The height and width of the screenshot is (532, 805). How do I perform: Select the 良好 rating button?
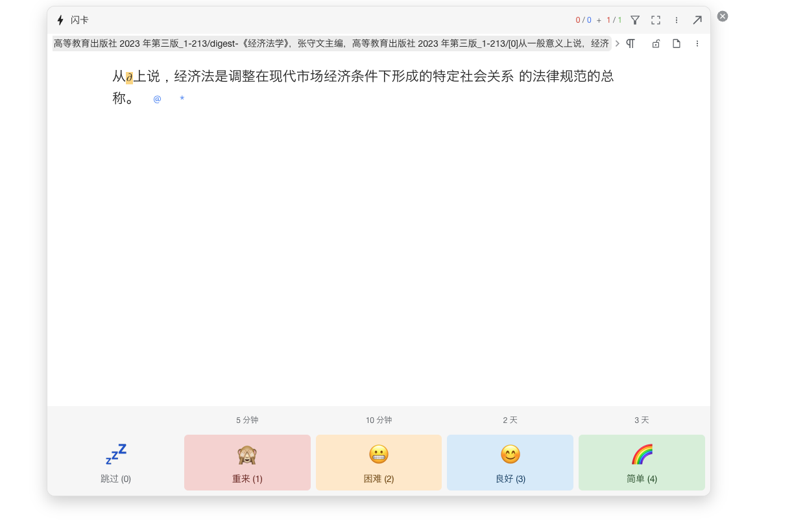click(510, 462)
